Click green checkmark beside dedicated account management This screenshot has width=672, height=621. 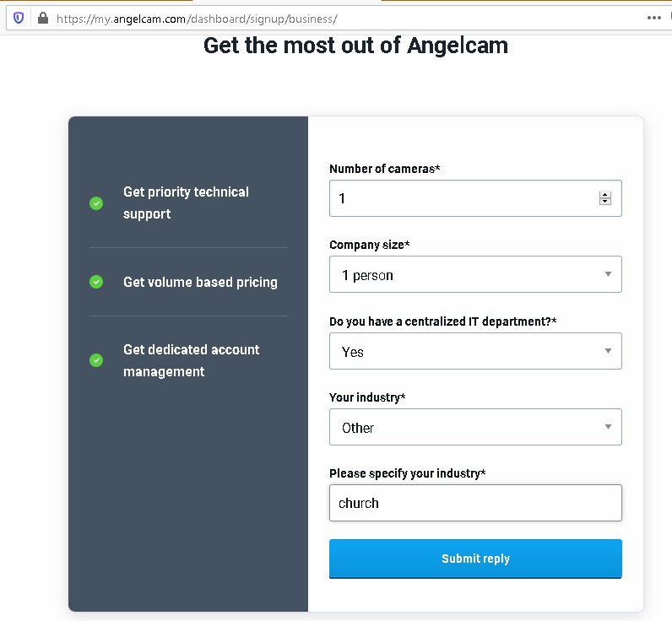pos(96,360)
